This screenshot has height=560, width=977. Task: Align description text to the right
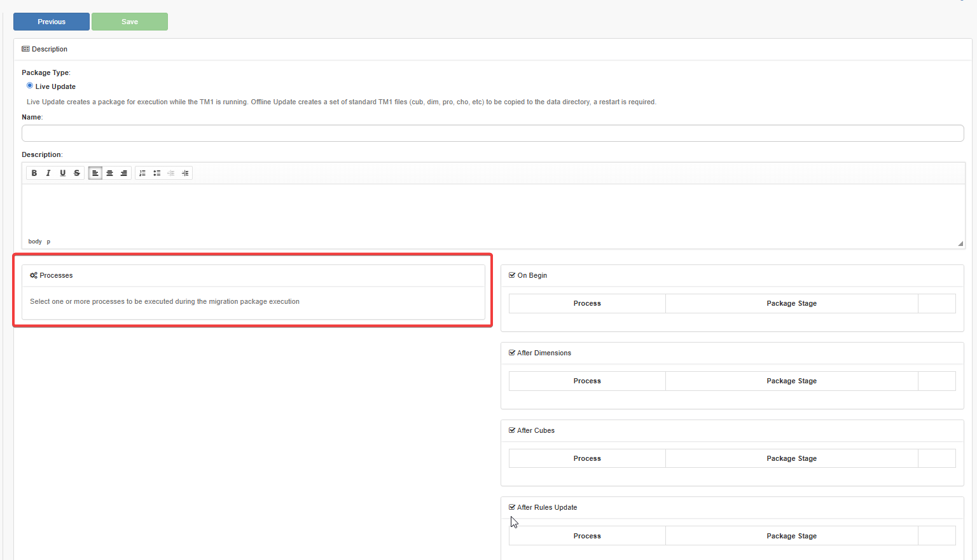click(x=124, y=173)
